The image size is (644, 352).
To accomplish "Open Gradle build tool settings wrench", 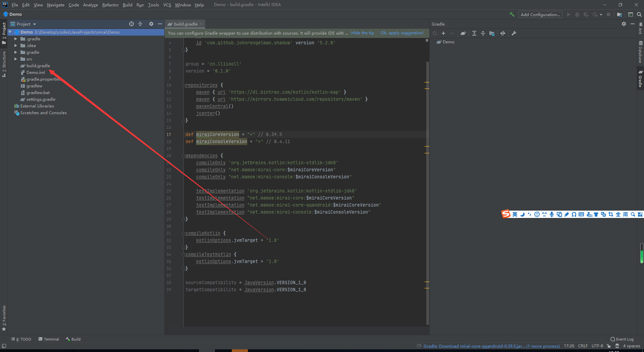I will click(514, 33).
